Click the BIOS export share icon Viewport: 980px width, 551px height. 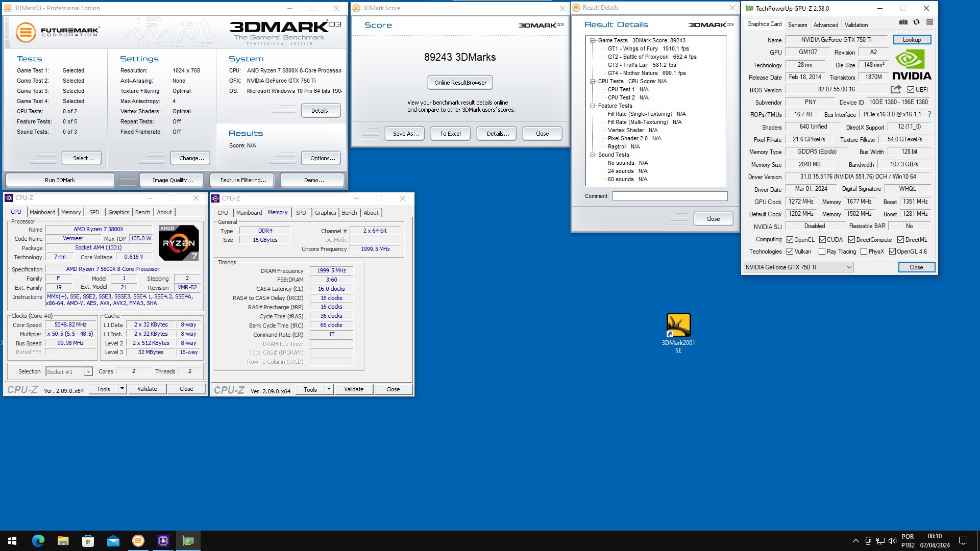[x=896, y=89]
